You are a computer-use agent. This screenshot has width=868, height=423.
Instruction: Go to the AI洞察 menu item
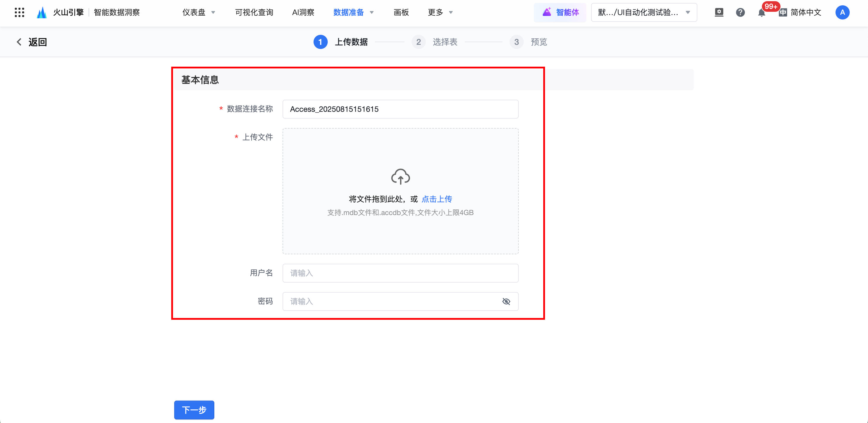[303, 12]
